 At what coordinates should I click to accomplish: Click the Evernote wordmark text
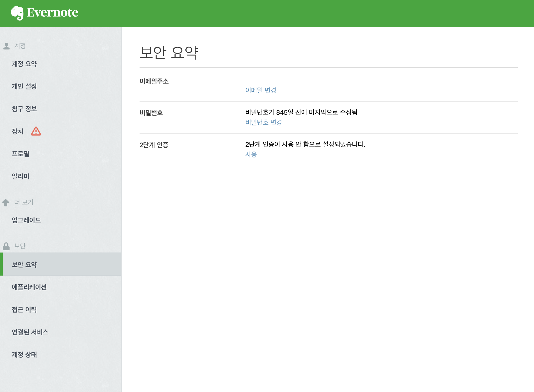(x=53, y=12)
